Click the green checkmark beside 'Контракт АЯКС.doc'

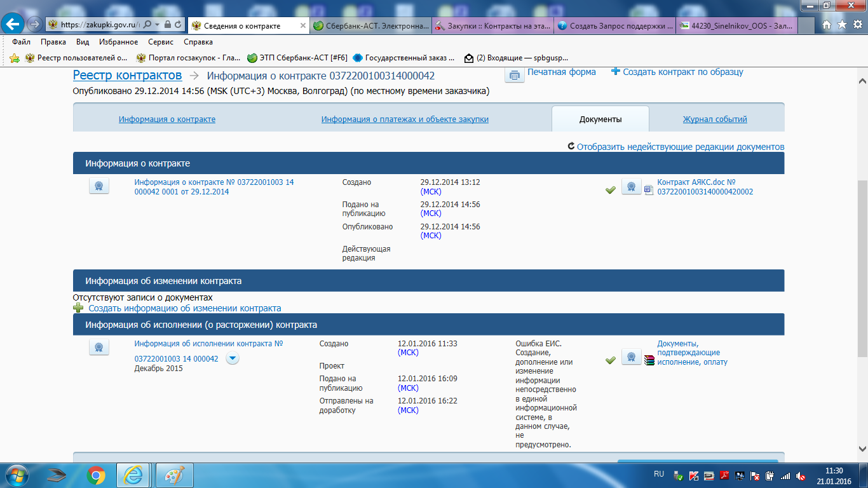point(611,189)
